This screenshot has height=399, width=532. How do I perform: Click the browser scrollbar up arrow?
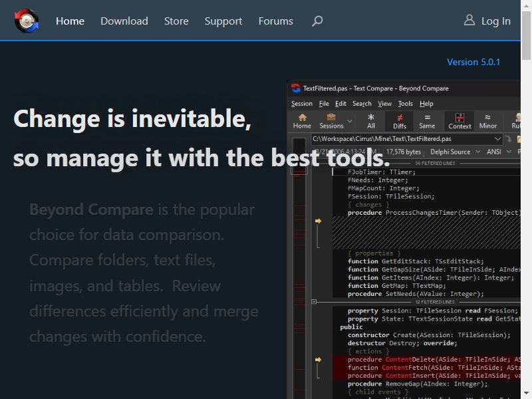pos(526,6)
